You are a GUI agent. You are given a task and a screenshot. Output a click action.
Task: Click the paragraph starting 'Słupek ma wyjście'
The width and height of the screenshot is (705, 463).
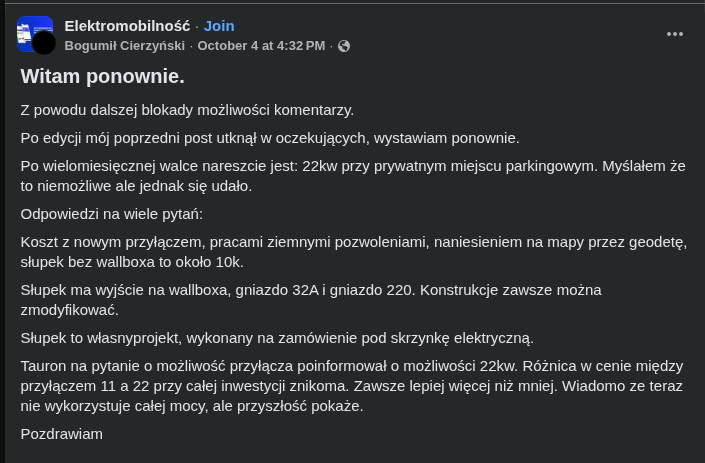pyautogui.click(x=310, y=299)
